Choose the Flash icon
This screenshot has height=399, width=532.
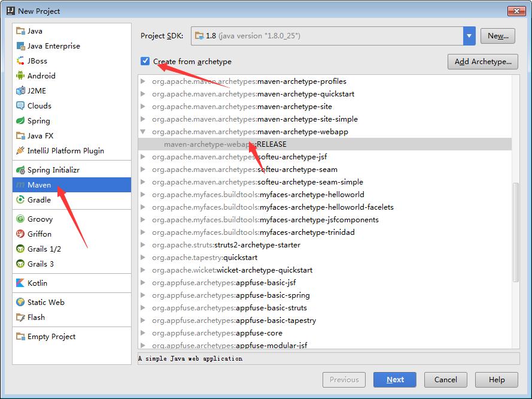coord(20,317)
